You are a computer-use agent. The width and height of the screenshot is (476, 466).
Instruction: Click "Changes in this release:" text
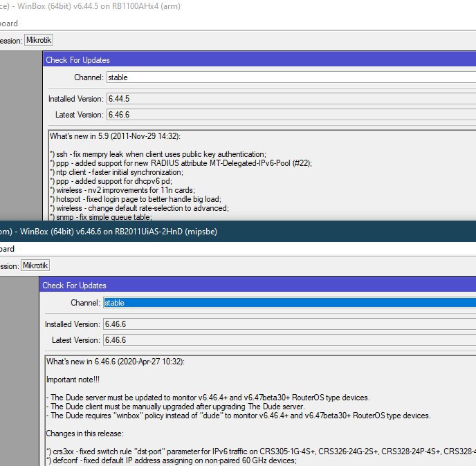pyautogui.click(x=84, y=434)
